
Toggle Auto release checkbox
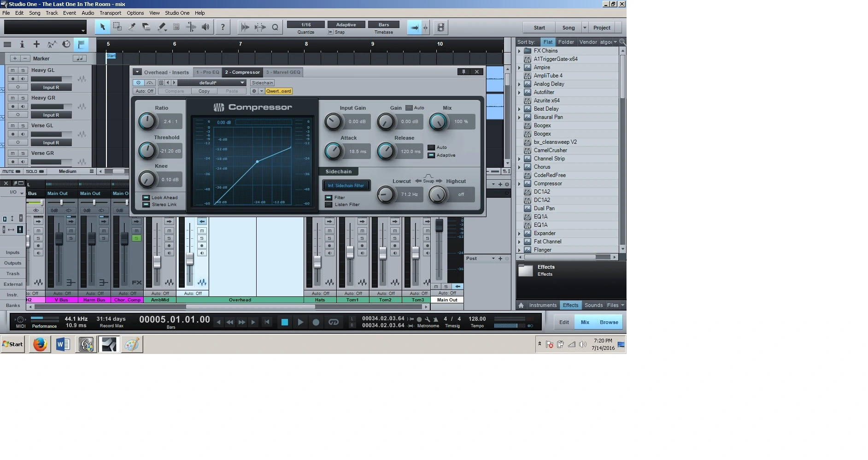coord(431,147)
